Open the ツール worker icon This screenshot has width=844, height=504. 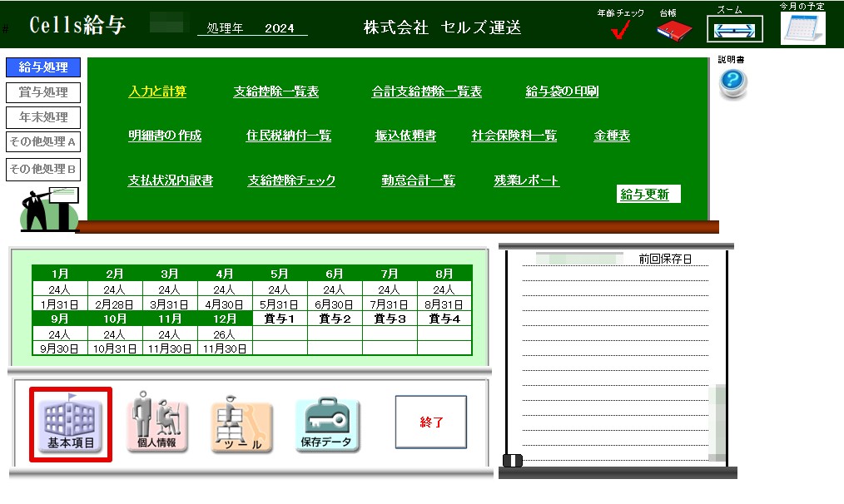coord(241,424)
